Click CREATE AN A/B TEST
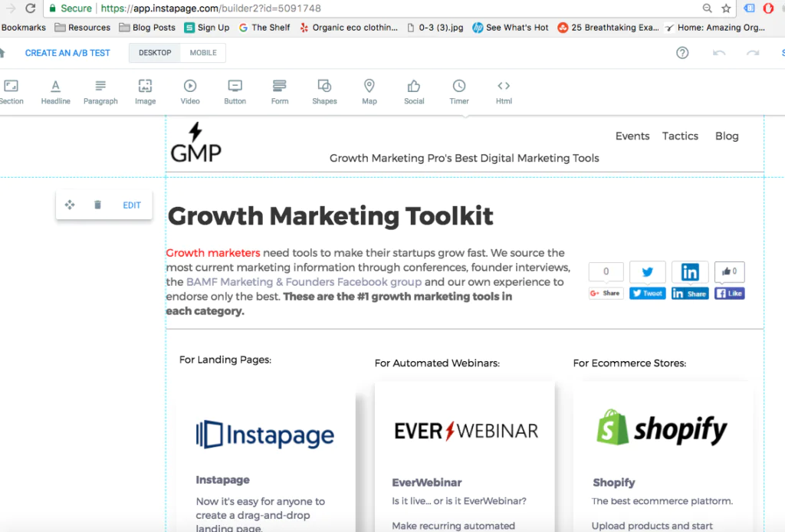Screen dimensions: 785x532 pyautogui.click(x=67, y=53)
